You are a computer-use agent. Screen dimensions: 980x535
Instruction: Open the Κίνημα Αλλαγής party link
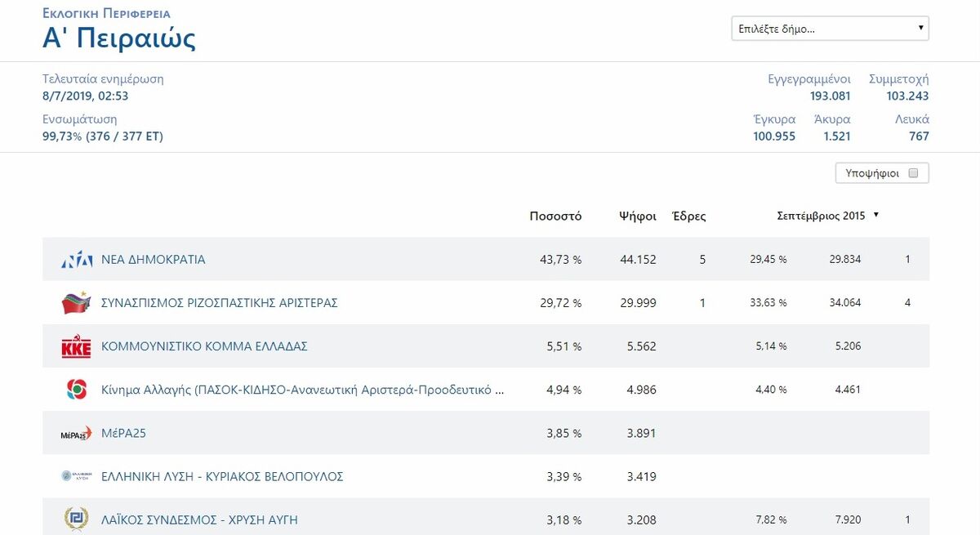click(x=303, y=390)
